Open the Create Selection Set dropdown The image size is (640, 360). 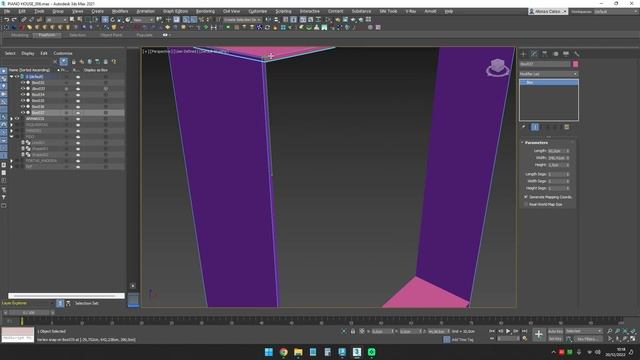tap(242, 20)
